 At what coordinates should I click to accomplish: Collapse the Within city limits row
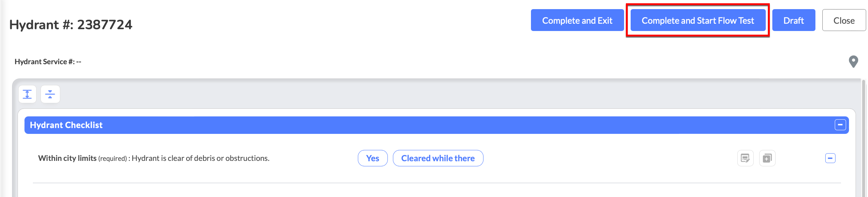(830, 158)
